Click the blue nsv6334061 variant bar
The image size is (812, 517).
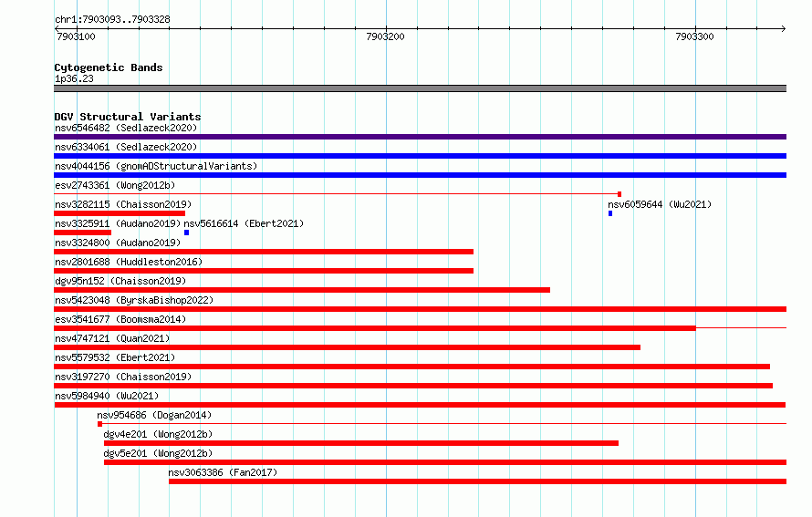coord(420,156)
